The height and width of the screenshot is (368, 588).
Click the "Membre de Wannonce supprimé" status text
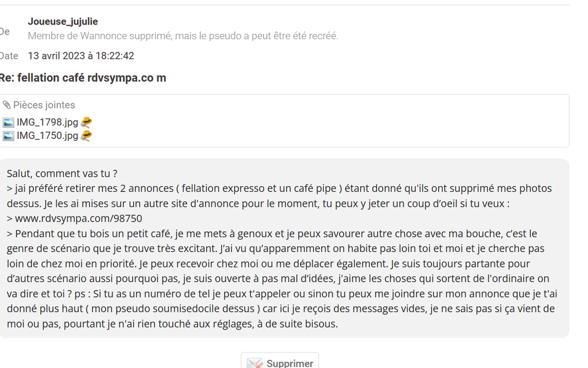point(183,36)
